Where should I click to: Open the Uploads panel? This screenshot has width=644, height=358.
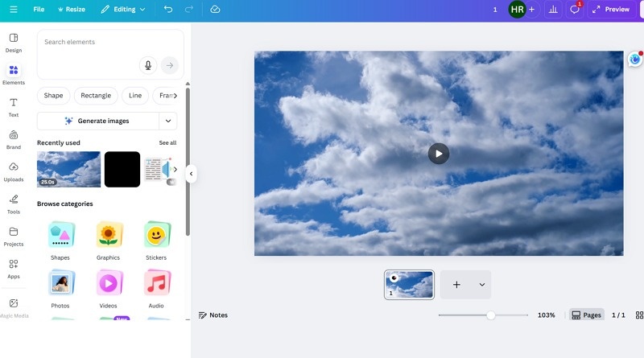14,172
